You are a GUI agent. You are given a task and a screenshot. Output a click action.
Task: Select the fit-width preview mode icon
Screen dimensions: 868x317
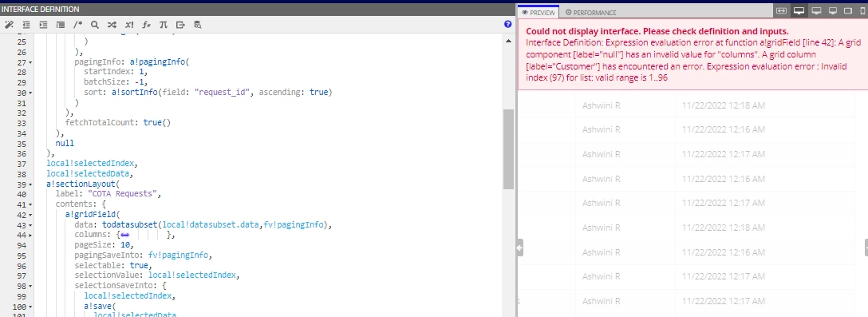(x=781, y=11)
